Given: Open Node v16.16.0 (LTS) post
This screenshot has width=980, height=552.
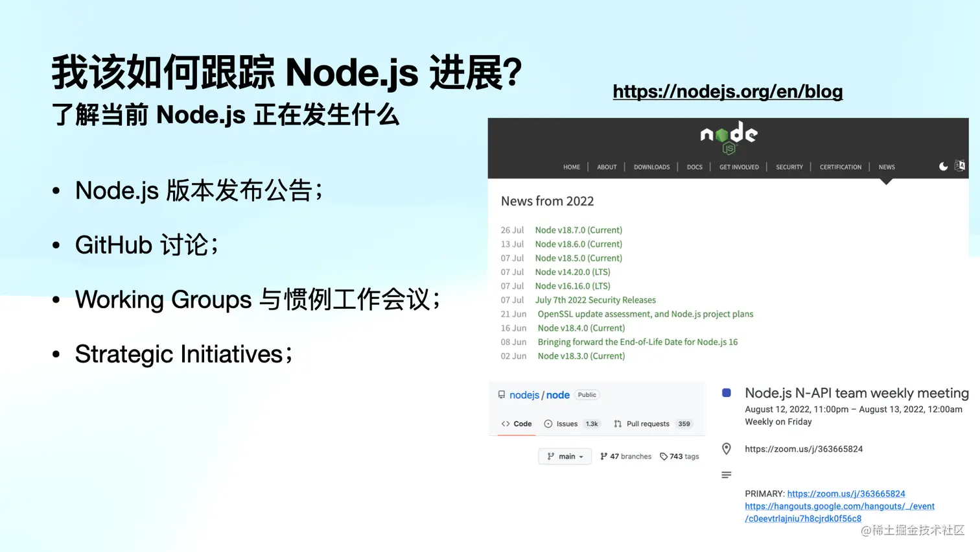Looking at the screenshot, I should 572,286.
